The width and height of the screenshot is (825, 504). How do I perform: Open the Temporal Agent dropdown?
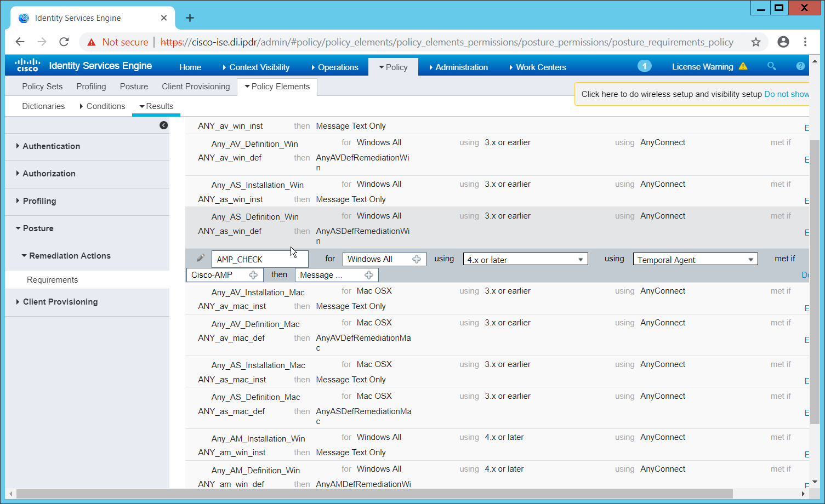pos(695,260)
